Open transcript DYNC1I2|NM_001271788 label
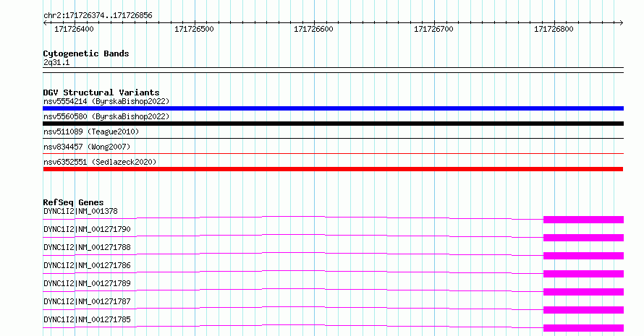 click(x=87, y=247)
